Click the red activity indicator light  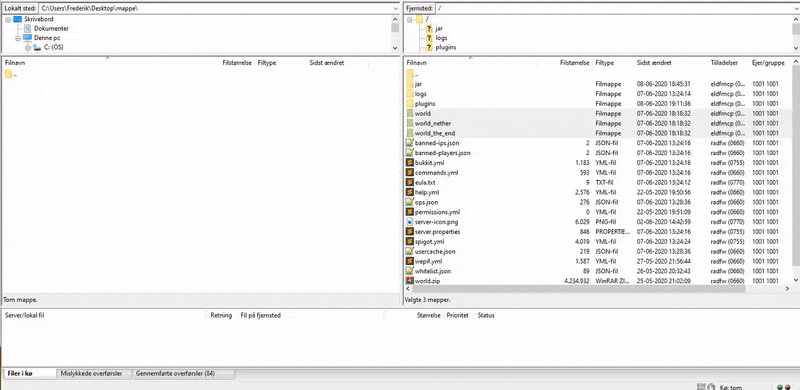788,387
